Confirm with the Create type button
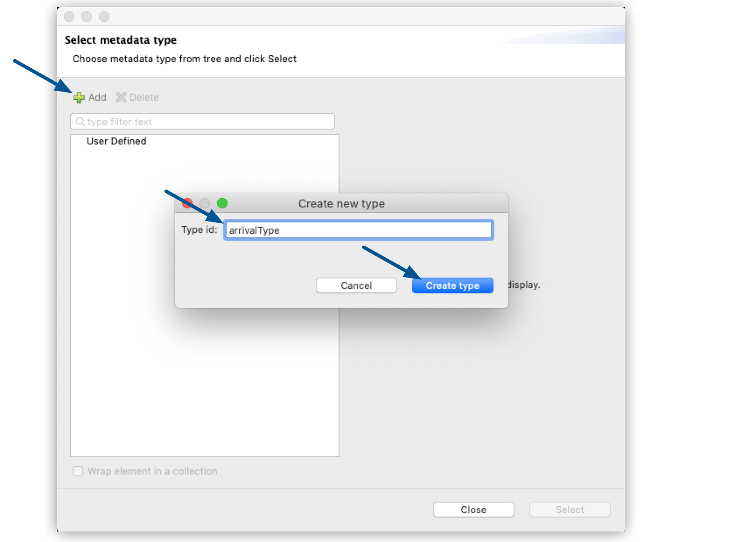The image size is (756, 542). point(452,285)
